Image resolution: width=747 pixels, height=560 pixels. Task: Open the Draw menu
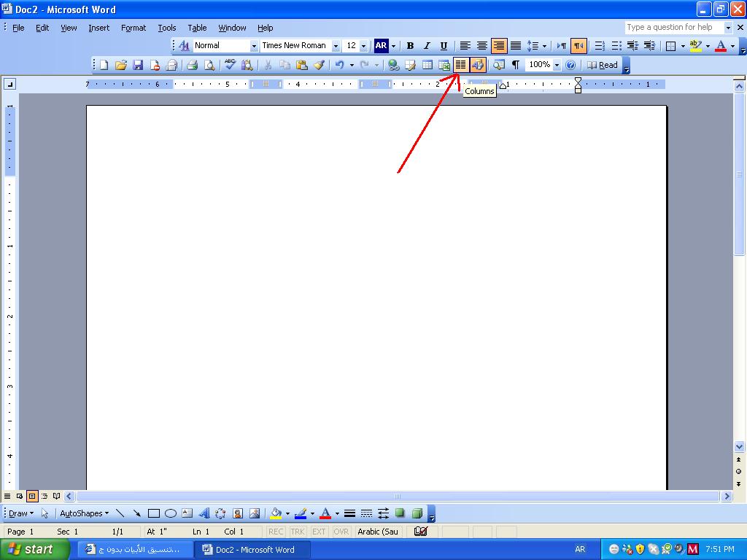coord(21,513)
